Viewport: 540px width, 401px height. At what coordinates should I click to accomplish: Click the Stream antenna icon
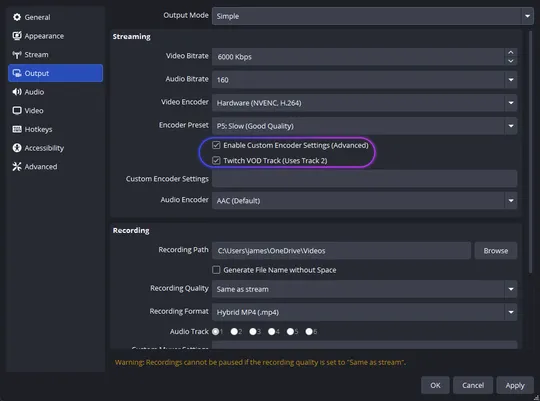point(17,54)
